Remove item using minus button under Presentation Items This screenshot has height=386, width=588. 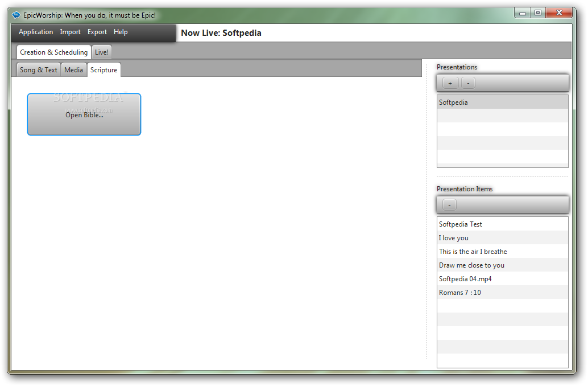tap(449, 204)
